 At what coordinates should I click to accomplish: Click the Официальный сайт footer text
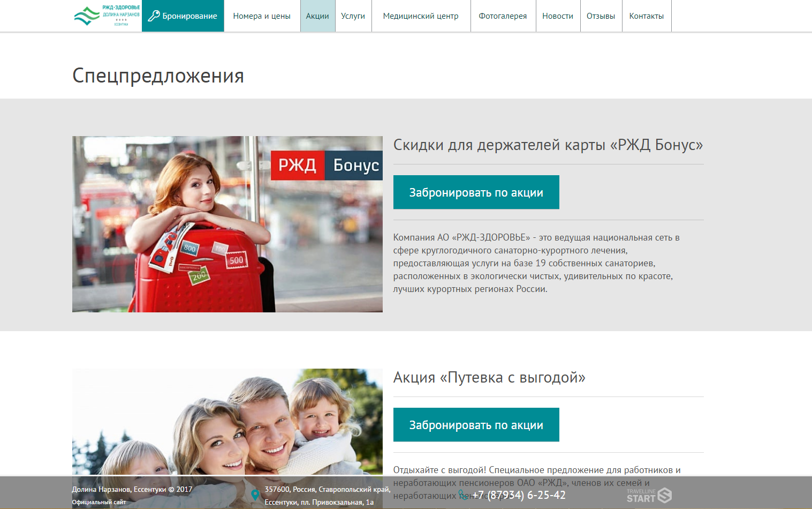pyautogui.click(x=99, y=502)
